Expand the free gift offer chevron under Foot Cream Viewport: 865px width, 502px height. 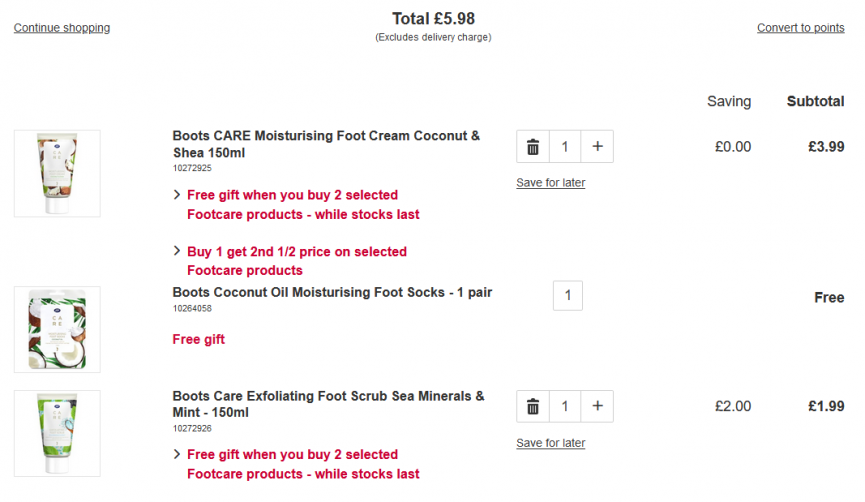177,195
